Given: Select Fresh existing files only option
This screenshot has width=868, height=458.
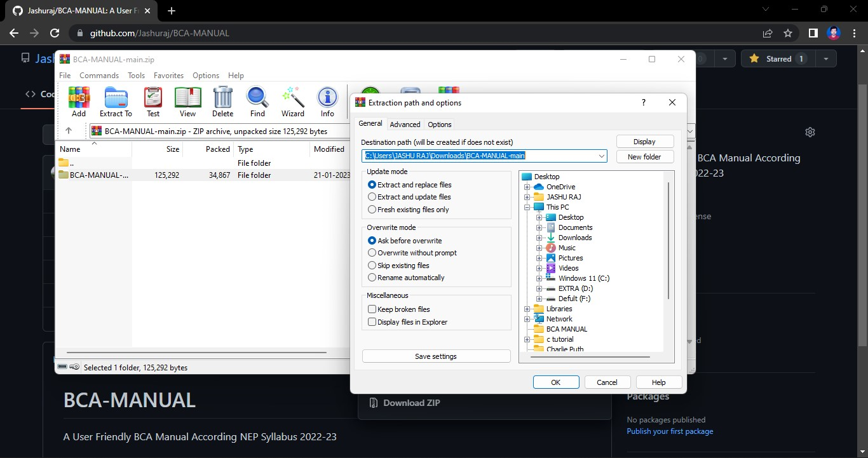Looking at the screenshot, I should (x=409, y=210).
